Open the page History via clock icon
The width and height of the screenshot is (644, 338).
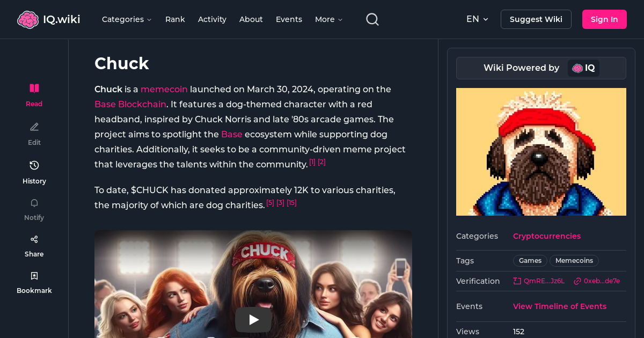(x=34, y=165)
